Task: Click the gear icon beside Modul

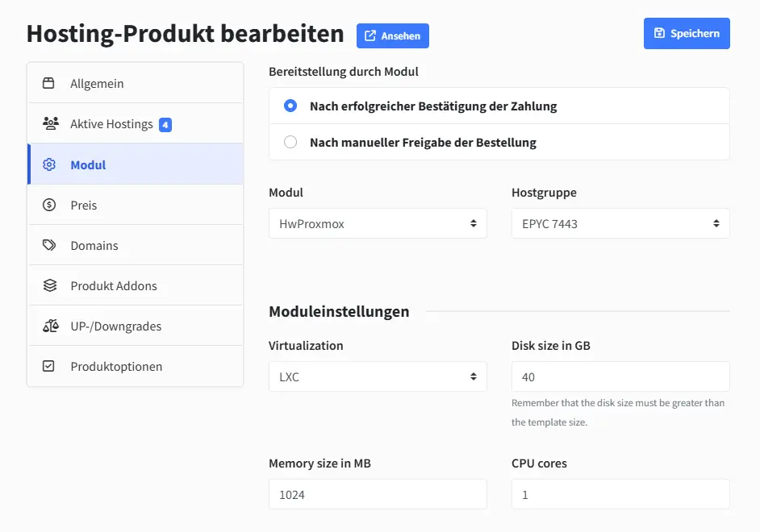Action: click(49, 164)
